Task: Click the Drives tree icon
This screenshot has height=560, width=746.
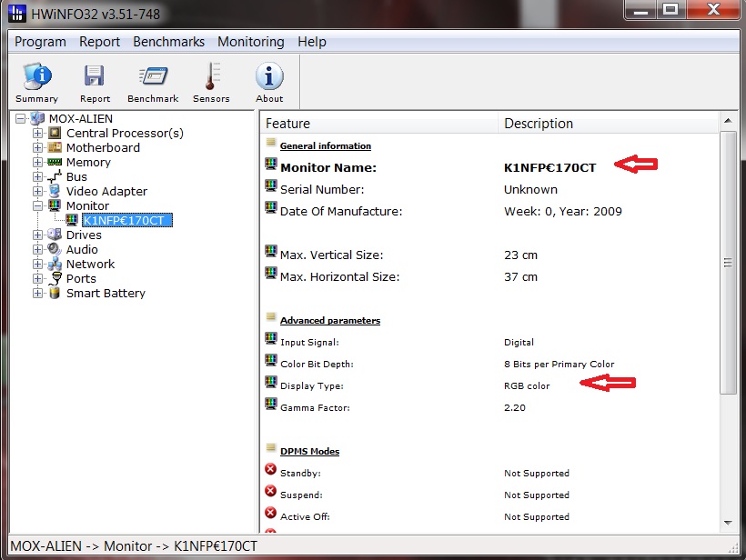Action: click(x=55, y=235)
